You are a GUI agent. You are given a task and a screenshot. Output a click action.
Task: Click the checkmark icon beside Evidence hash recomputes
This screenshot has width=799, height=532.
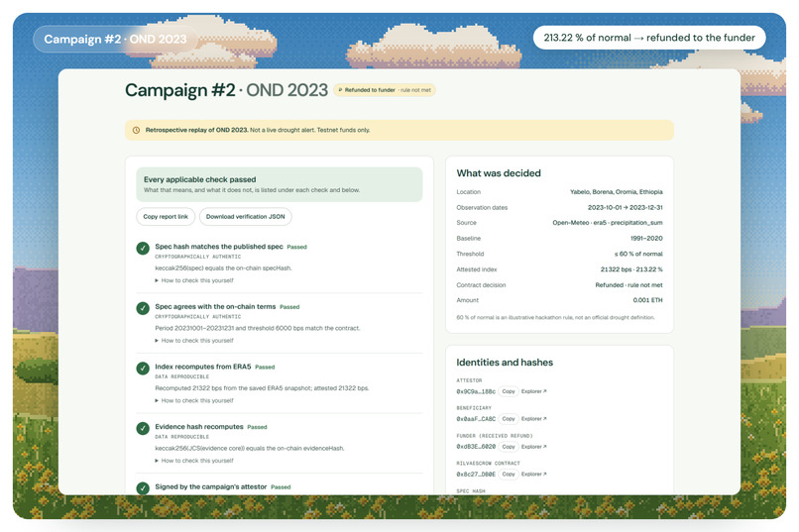point(143,429)
